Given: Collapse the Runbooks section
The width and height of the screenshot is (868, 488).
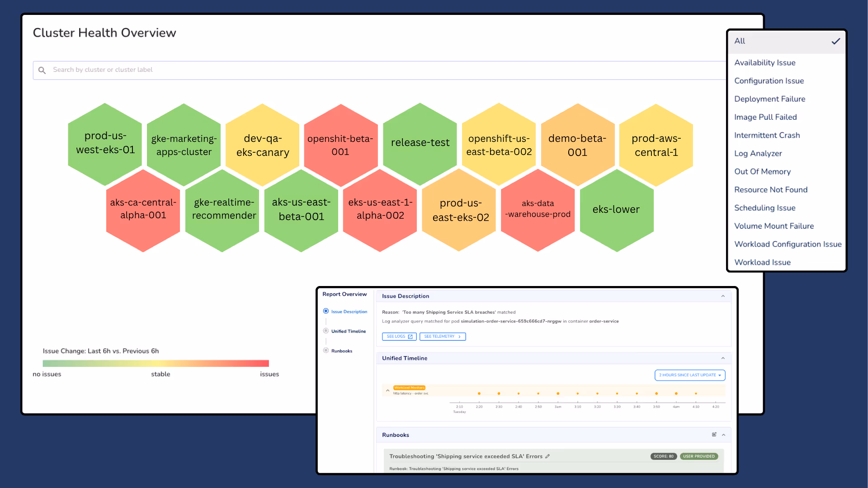Looking at the screenshot, I should pyautogui.click(x=724, y=435).
